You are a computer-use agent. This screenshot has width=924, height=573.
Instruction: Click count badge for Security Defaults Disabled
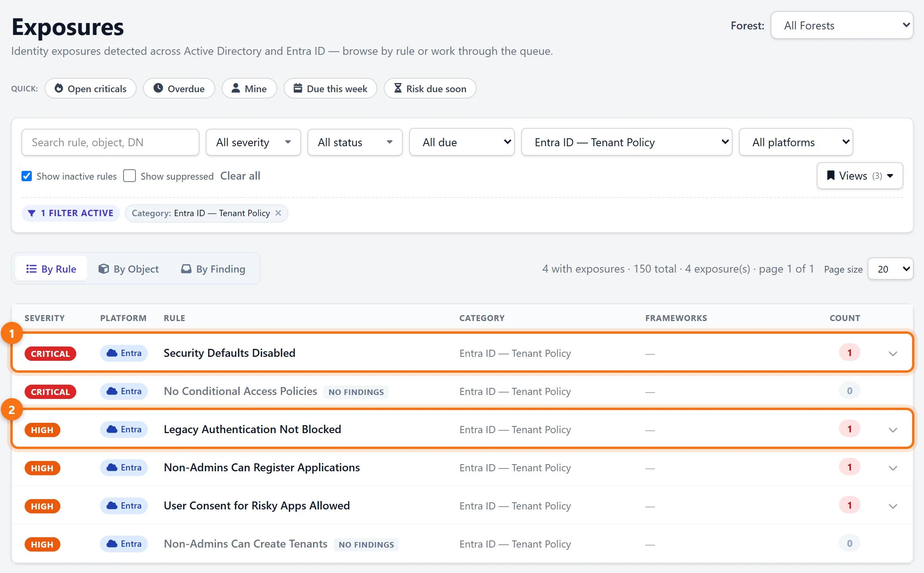850,353
